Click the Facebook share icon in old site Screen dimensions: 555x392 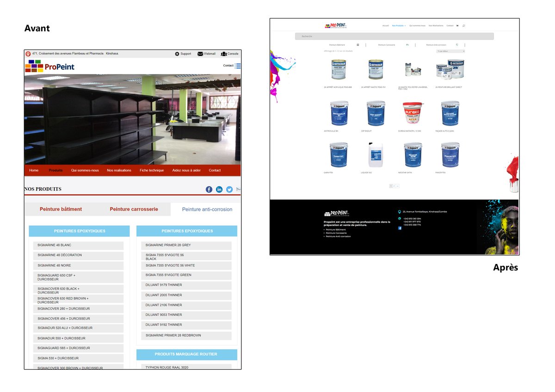pos(209,189)
